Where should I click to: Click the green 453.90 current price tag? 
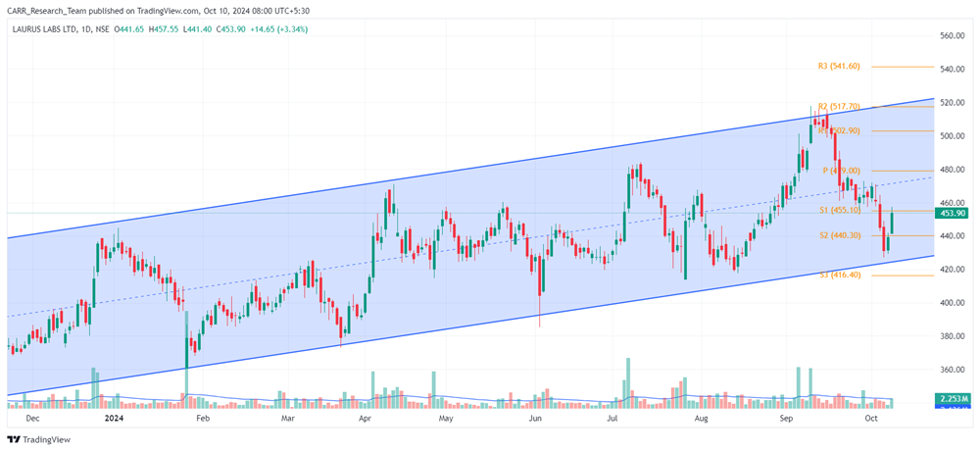coord(950,214)
